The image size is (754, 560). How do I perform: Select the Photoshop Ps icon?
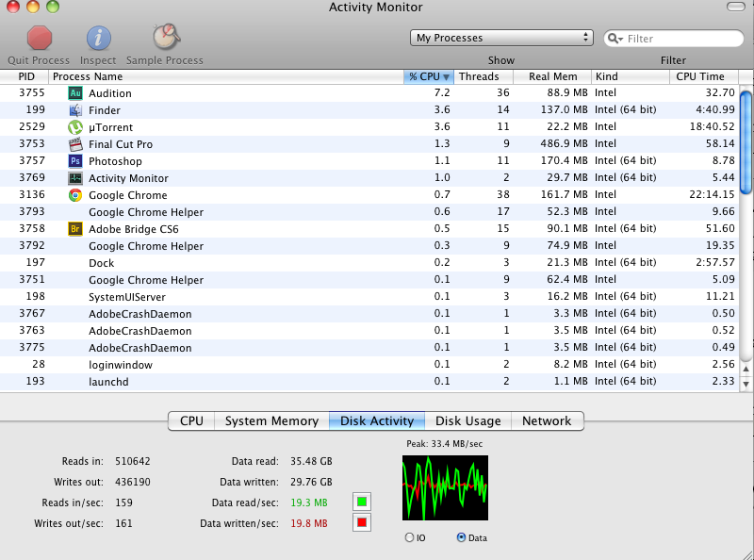(x=75, y=160)
